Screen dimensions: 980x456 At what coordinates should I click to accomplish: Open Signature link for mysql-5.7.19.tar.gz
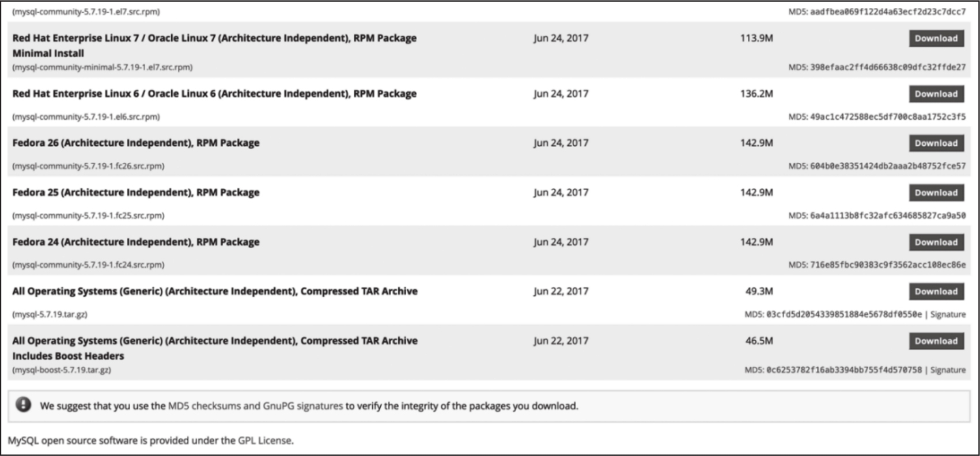(x=948, y=314)
